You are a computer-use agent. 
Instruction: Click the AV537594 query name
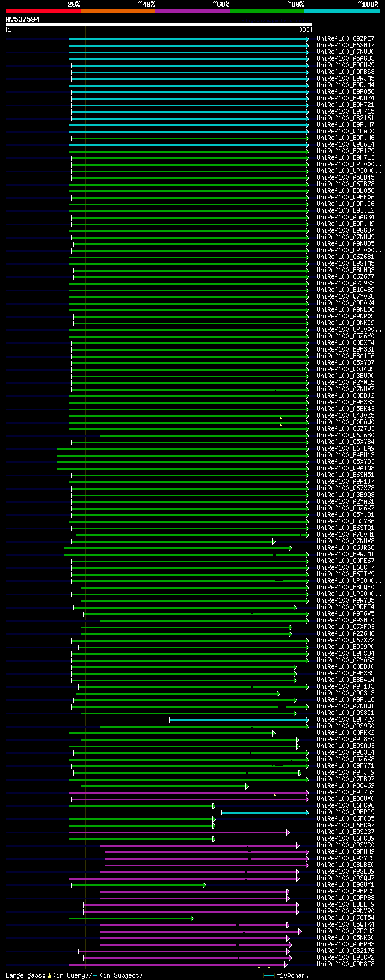tap(23, 19)
